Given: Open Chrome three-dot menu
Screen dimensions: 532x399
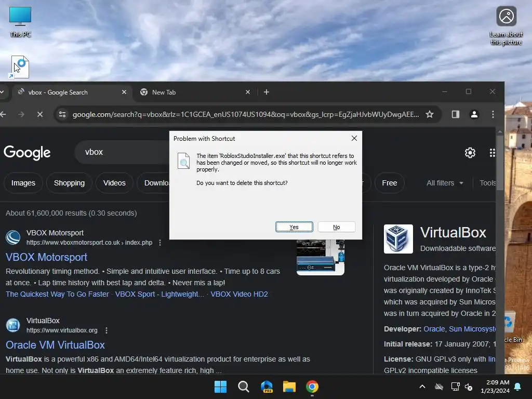Looking at the screenshot, I should click(493, 114).
